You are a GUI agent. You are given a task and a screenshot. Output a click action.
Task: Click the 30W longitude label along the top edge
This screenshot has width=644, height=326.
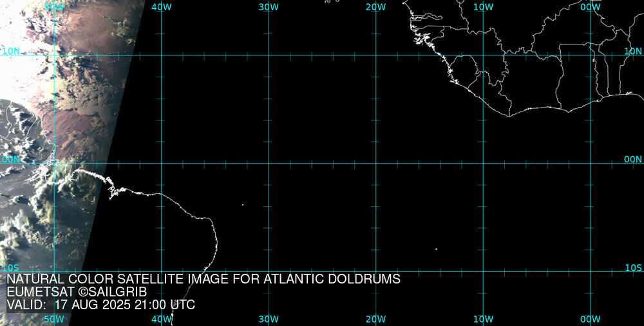pos(269,7)
